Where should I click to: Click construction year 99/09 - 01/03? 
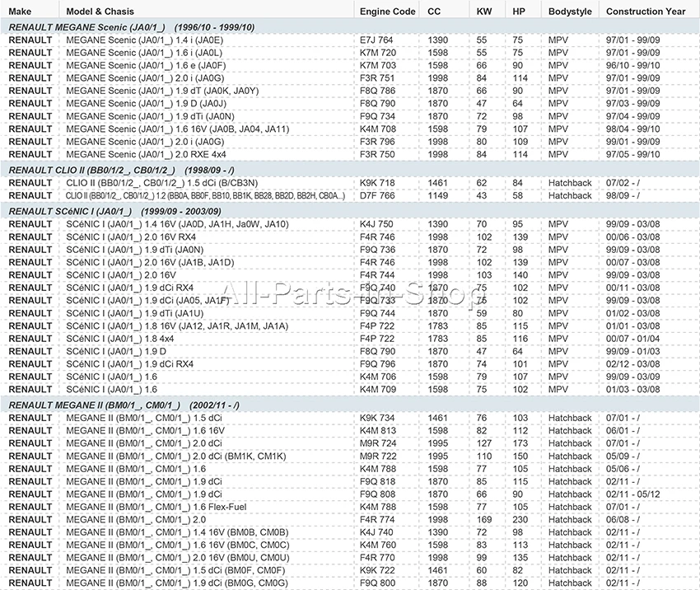tap(632, 352)
